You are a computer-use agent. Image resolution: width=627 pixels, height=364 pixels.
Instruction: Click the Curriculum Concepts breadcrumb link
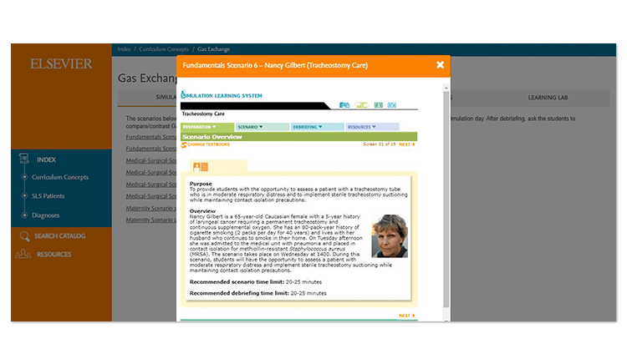164,49
